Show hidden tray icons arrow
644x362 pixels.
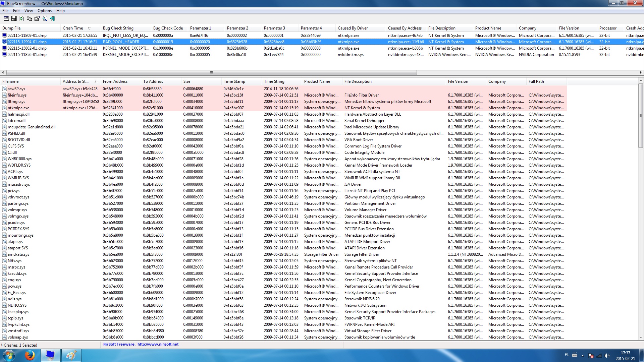click(x=583, y=356)
